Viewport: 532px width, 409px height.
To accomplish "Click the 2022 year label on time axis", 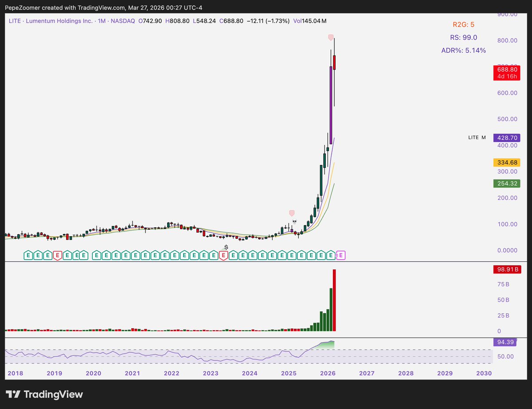I will click(x=172, y=373).
